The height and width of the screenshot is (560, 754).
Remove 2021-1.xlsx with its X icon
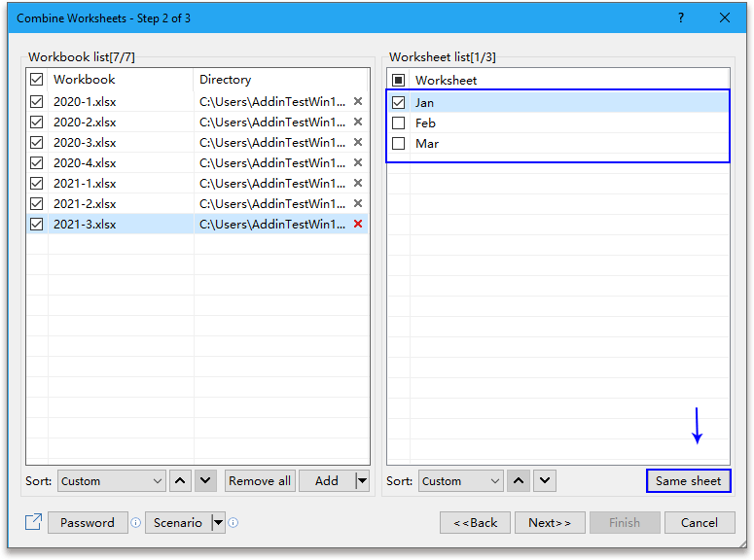point(358,183)
